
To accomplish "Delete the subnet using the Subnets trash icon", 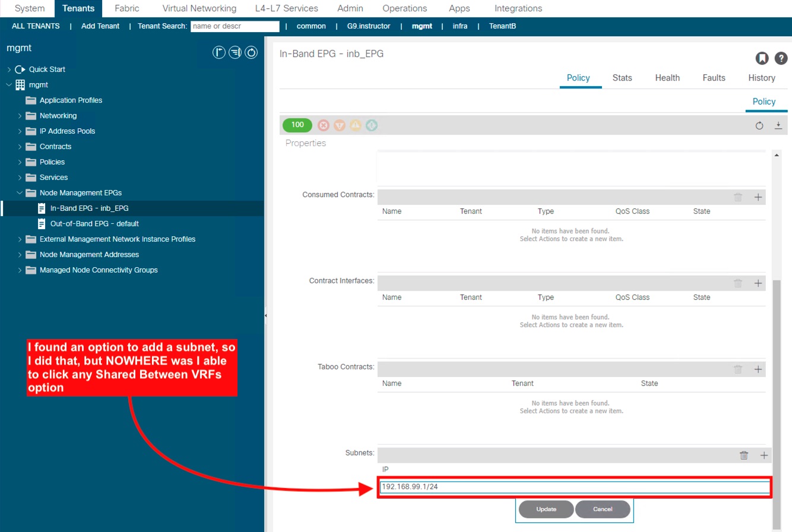I will click(x=744, y=455).
